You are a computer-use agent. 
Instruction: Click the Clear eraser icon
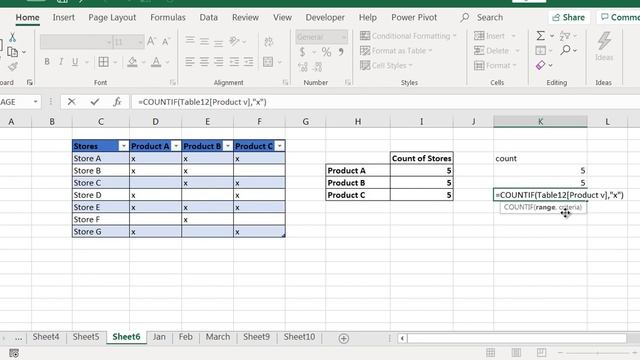tap(540, 65)
